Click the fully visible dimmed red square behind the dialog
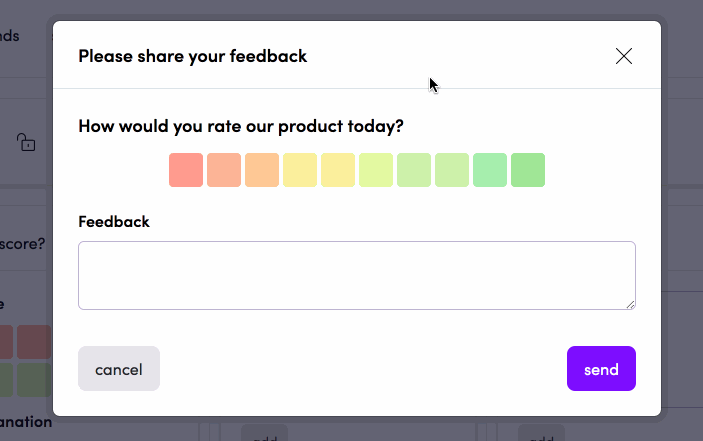The image size is (703, 441). [34, 342]
